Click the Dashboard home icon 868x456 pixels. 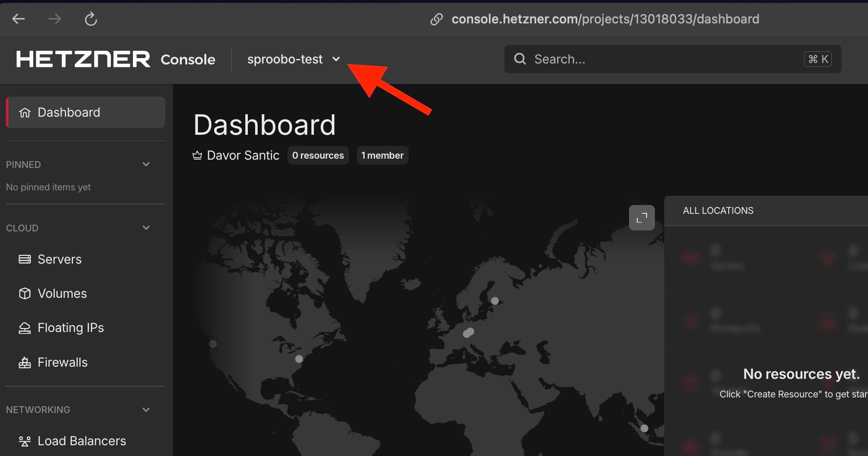pos(24,113)
